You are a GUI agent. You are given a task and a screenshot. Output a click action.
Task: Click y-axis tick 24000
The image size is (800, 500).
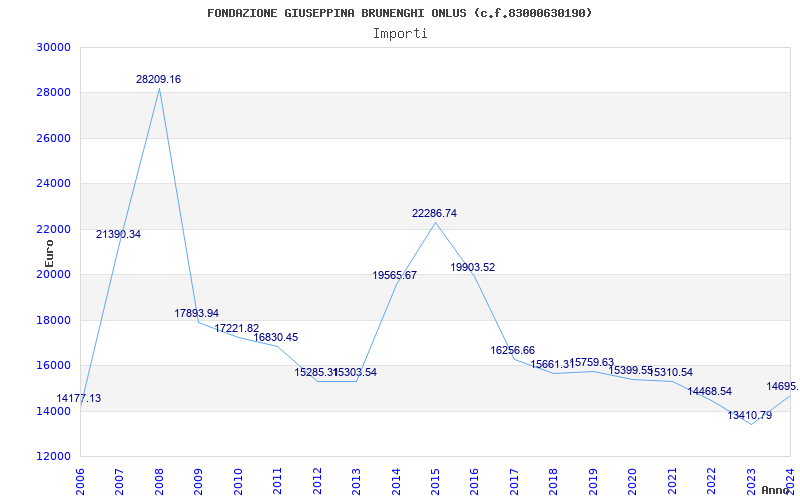(53, 184)
